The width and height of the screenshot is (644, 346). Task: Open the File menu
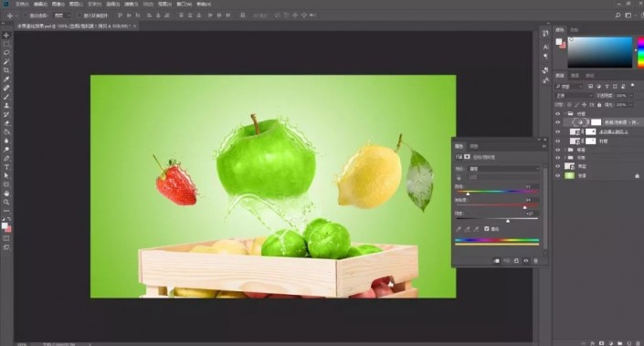pyautogui.click(x=22, y=4)
